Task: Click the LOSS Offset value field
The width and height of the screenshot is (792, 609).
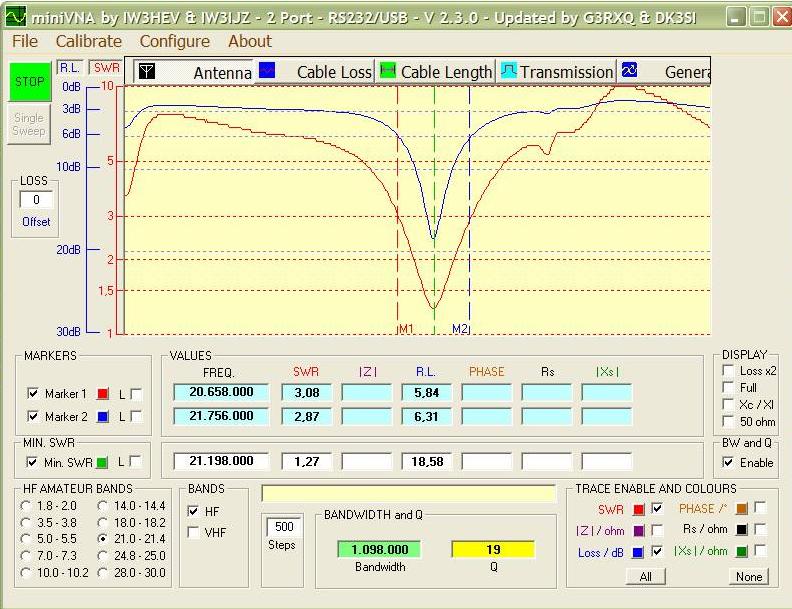Action: click(x=36, y=200)
